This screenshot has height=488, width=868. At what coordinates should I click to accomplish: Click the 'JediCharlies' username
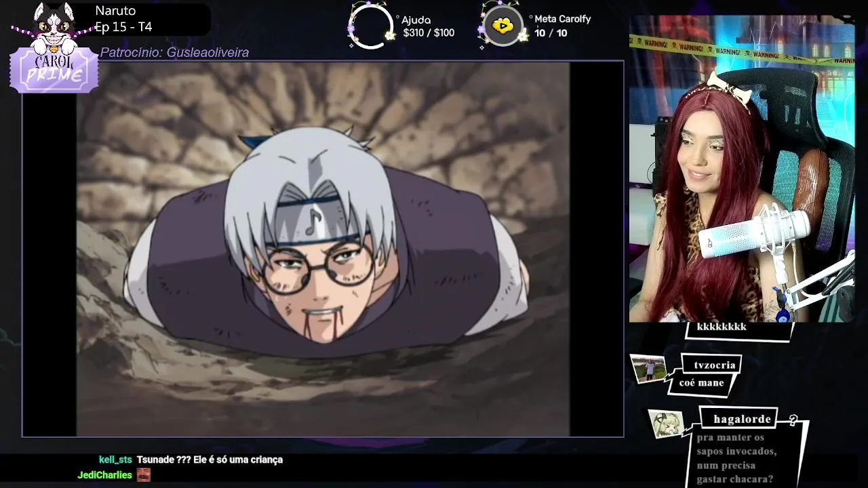click(104, 475)
